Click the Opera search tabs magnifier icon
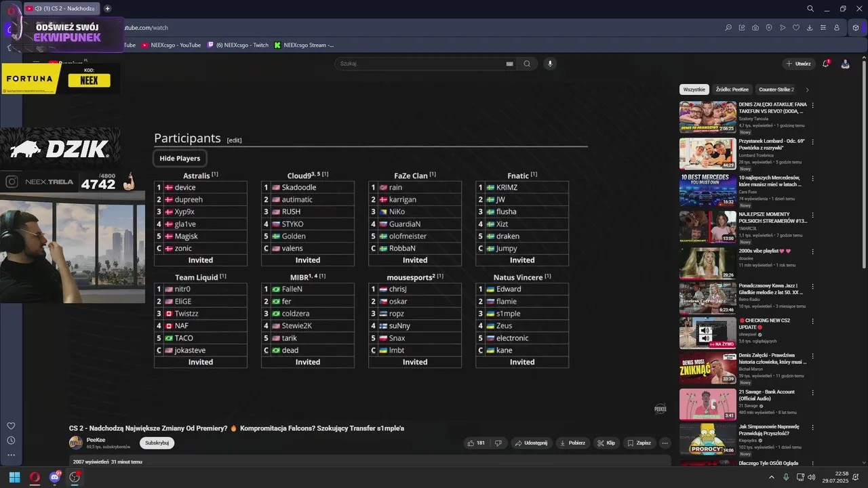 (x=810, y=9)
